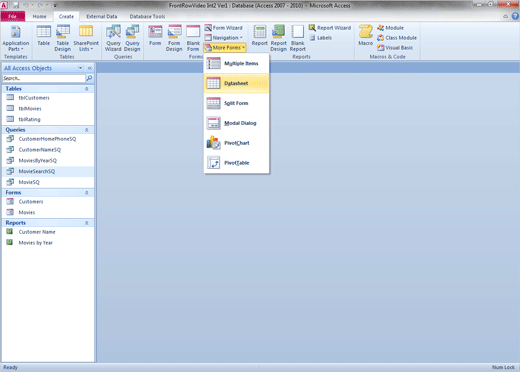Viewport: 520px width, 372px height.
Task: Collapse the More Forms dropdown
Action: point(225,48)
